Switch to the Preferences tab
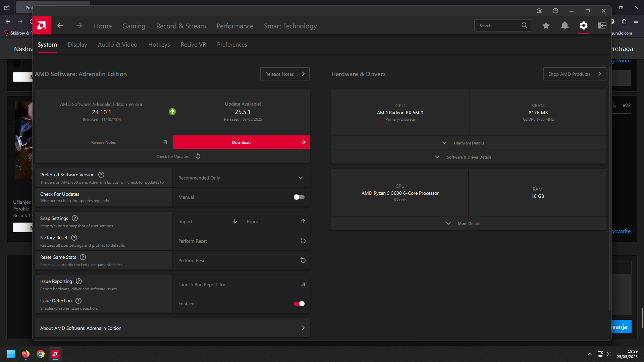 [232, 45]
